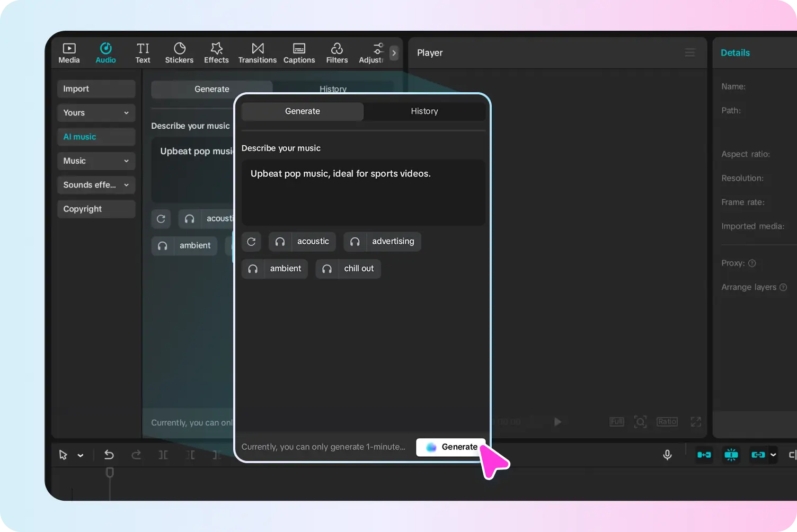797x532 pixels.
Task: Click the redo arrow in the timeline toolbar
Action: tap(136, 455)
